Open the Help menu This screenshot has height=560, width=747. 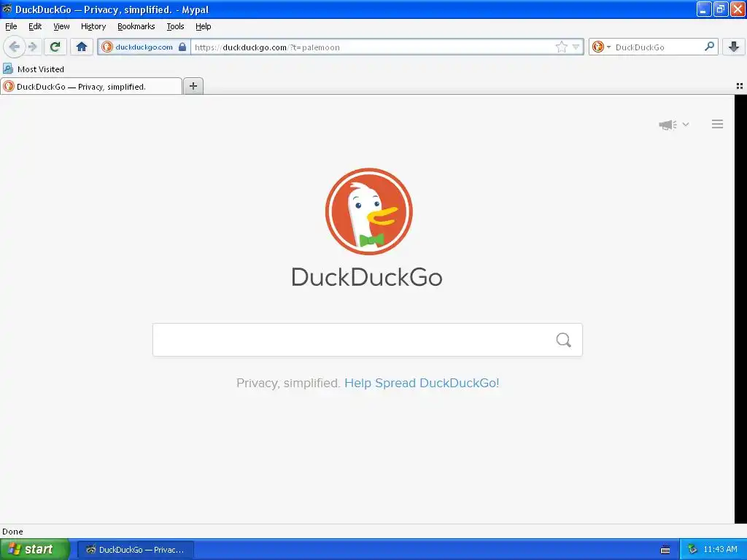(x=203, y=26)
